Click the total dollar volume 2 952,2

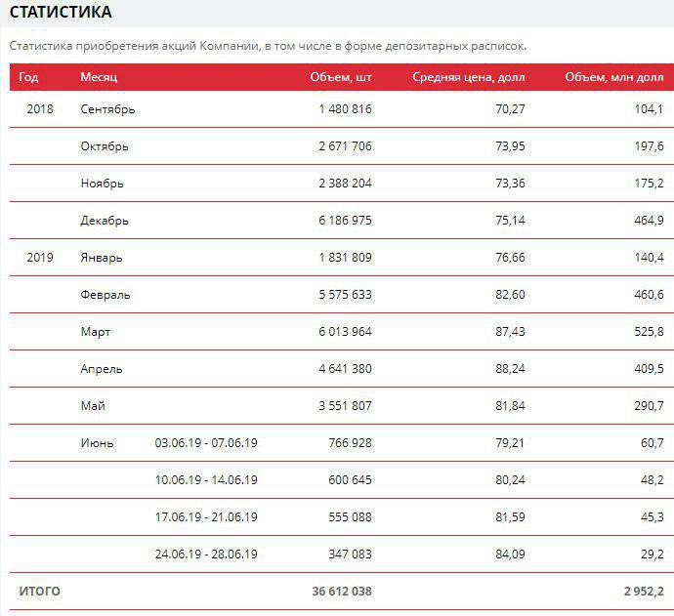click(644, 592)
